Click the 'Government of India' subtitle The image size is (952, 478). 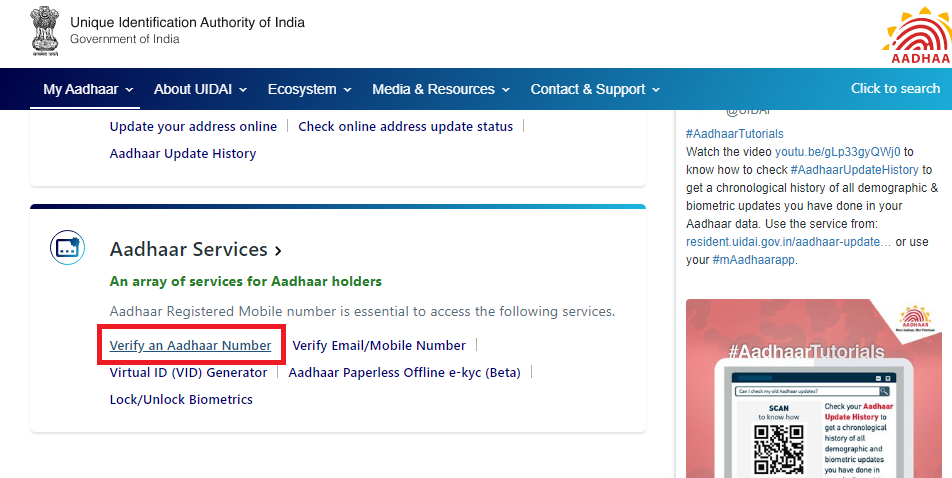(x=124, y=39)
